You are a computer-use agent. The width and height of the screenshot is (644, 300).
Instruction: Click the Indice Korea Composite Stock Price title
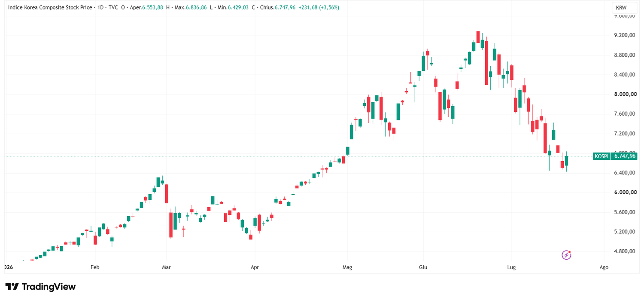[50, 8]
